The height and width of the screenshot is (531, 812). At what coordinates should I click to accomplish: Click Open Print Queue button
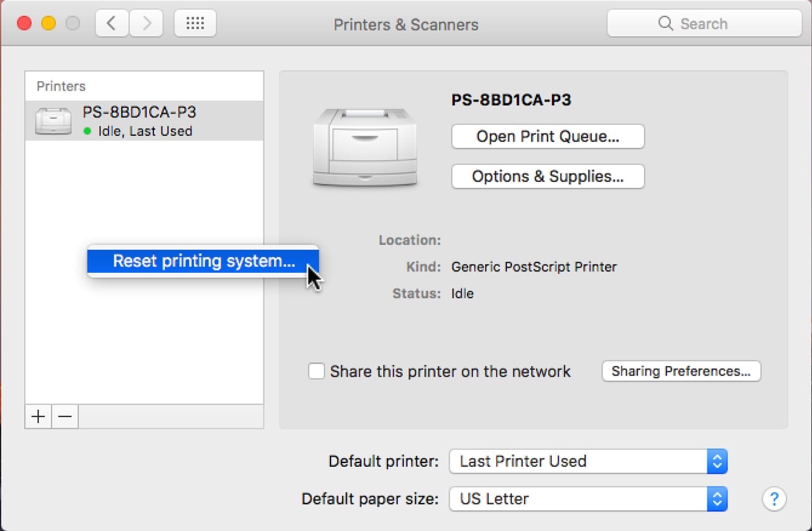point(547,136)
